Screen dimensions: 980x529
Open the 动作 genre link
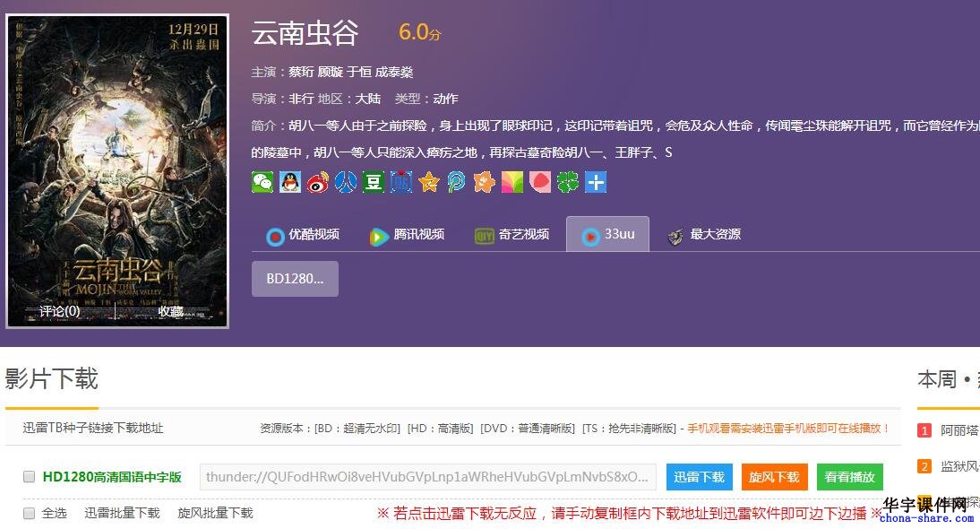point(445,99)
